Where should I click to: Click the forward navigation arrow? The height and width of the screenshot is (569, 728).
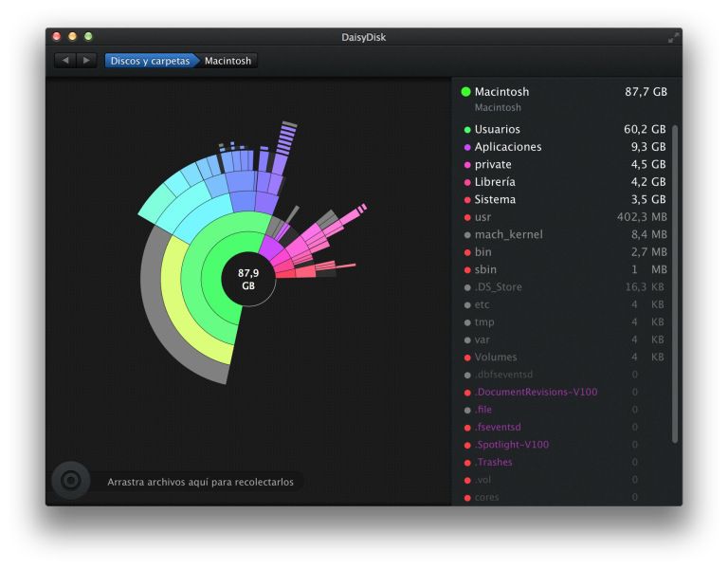point(86,61)
